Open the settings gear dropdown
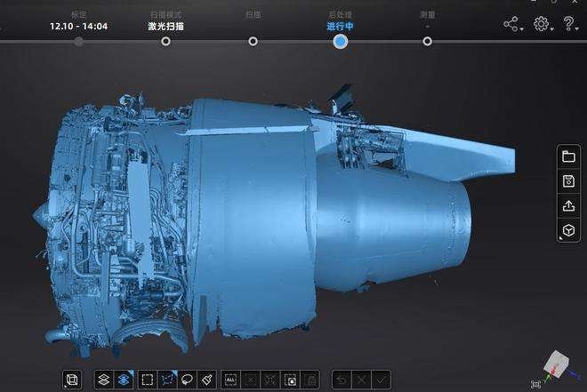 [541, 24]
